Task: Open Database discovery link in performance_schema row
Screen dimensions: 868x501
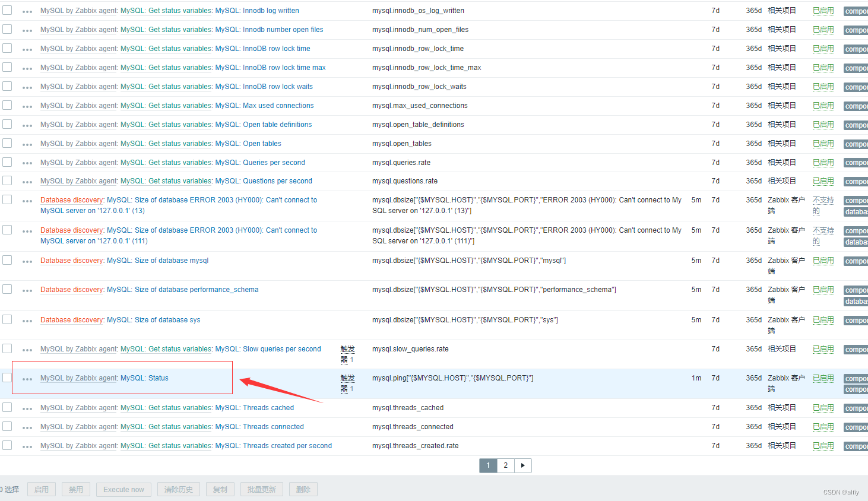Action: tap(72, 290)
